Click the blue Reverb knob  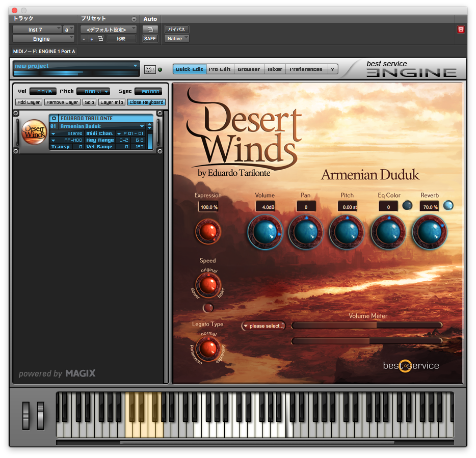430,232
